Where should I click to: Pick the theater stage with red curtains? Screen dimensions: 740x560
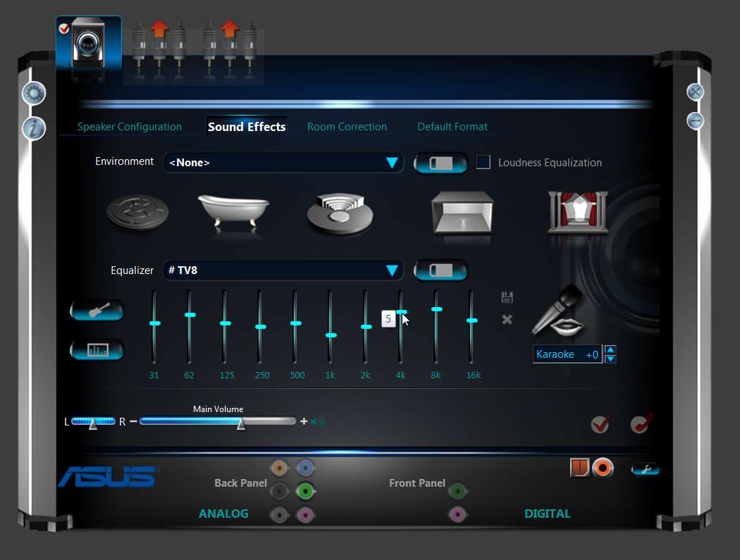pyautogui.click(x=578, y=212)
